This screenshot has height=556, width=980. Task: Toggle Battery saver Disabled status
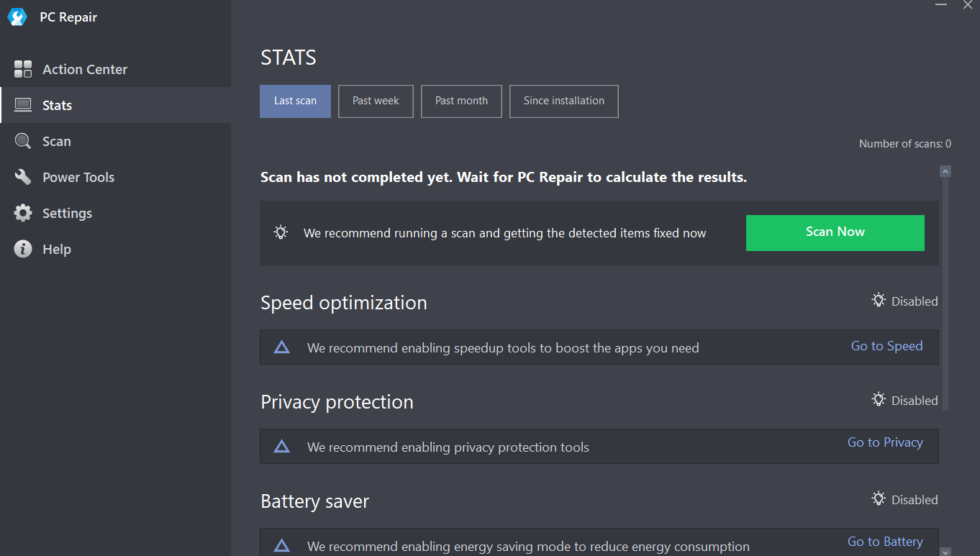904,499
